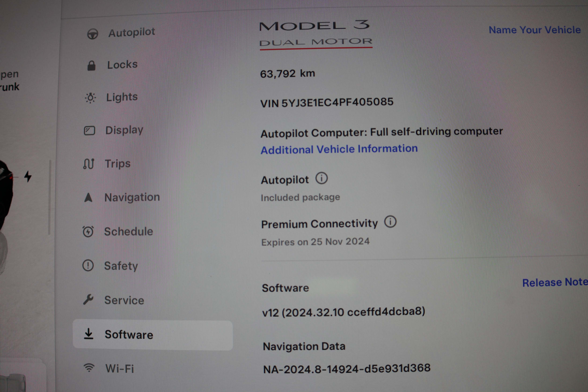Click the Schedule clock icon
The width and height of the screenshot is (588, 392).
tap(88, 232)
